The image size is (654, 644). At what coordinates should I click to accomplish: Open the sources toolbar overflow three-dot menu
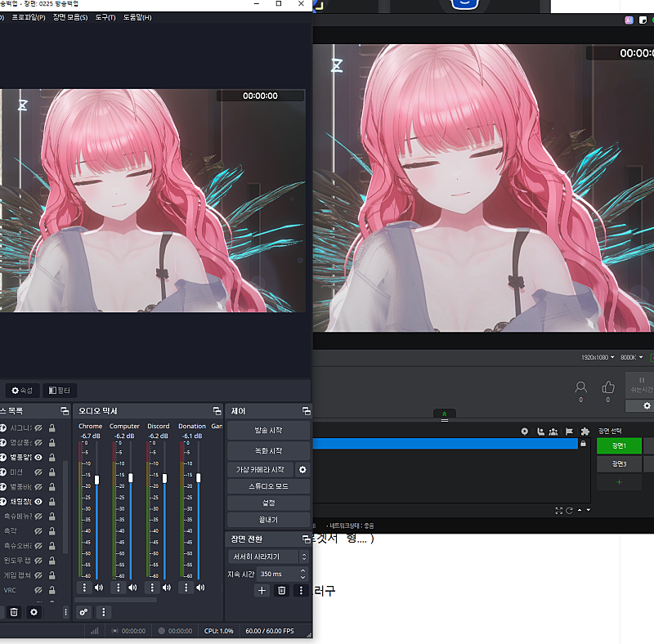click(x=65, y=612)
